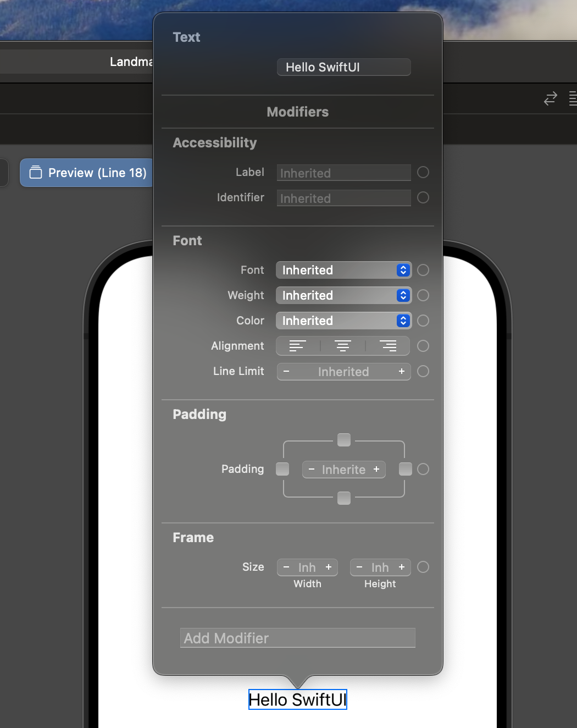Open the Font dropdown menu
This screenshot has width=577, height=728.
coord(343,270)
